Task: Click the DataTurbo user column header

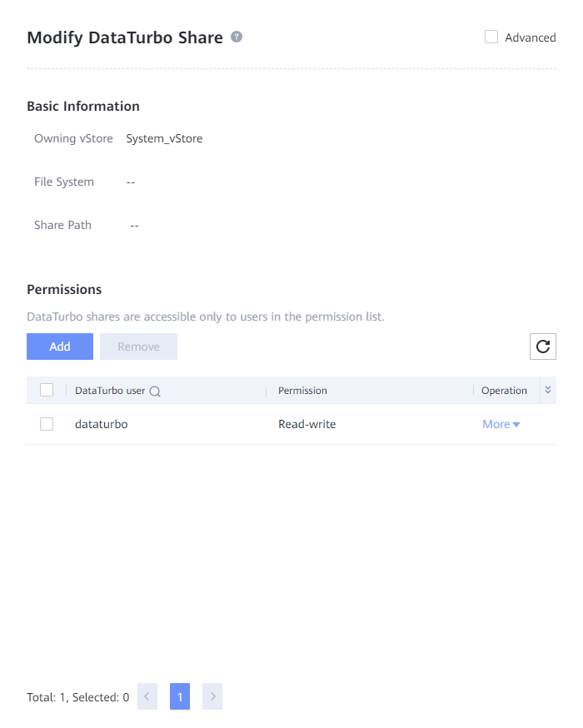Action: (109, 390)
